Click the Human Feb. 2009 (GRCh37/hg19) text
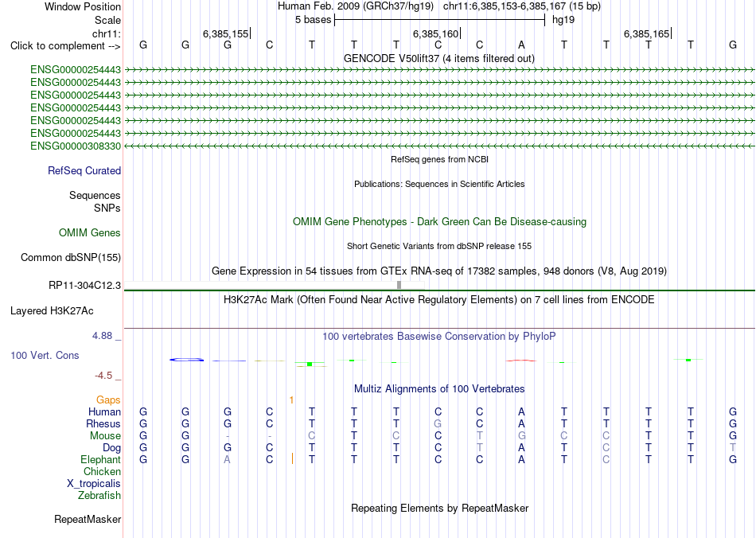The image size is (756, 538). (x=356, y=6)
